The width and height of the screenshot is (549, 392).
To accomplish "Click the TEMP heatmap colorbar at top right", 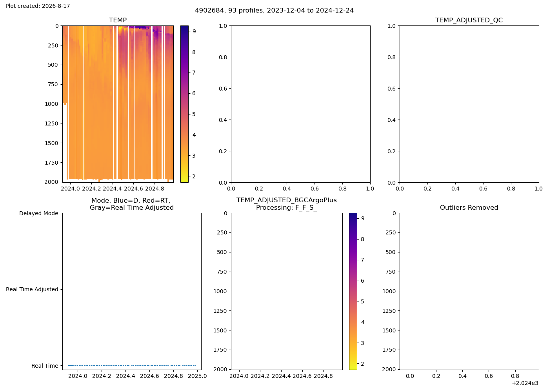I will [184, 104].
